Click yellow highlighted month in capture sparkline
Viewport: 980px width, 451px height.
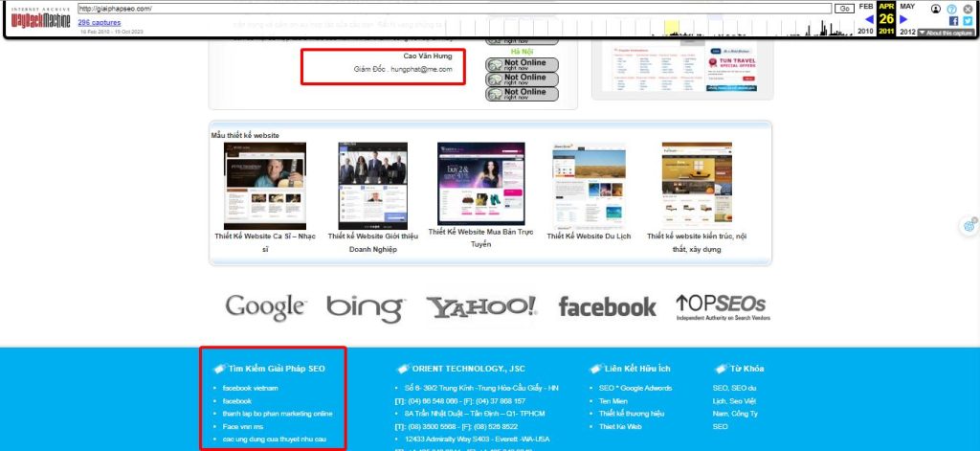coord(672,27)
